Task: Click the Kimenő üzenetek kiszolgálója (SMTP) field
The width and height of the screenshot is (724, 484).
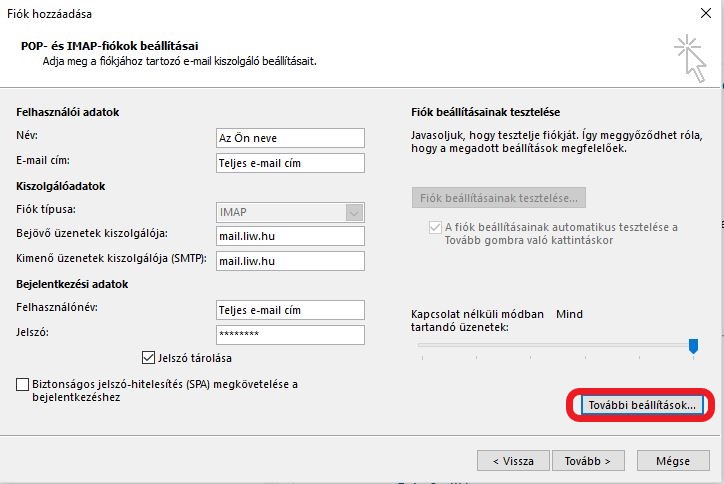Action: [x=290, y=261]
